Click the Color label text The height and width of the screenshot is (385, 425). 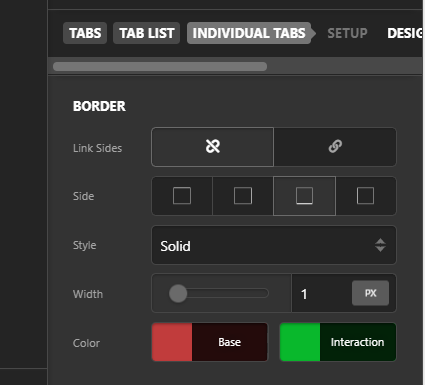click(86, 343)
